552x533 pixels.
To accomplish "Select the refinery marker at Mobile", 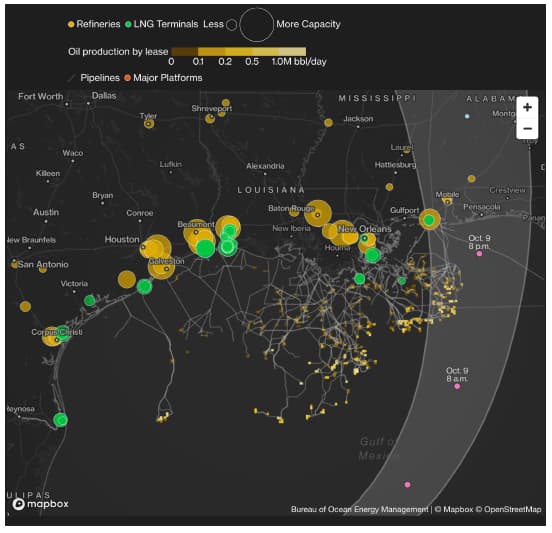I will click(x=447, y=201).
